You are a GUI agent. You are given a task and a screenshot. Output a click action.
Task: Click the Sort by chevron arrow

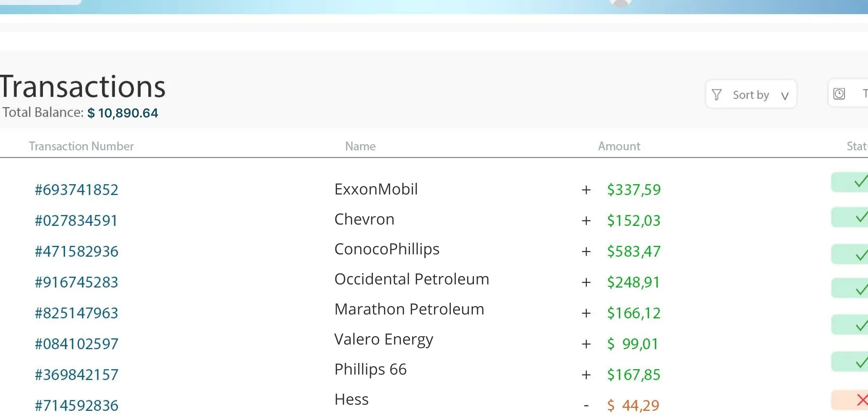point(785,96)
